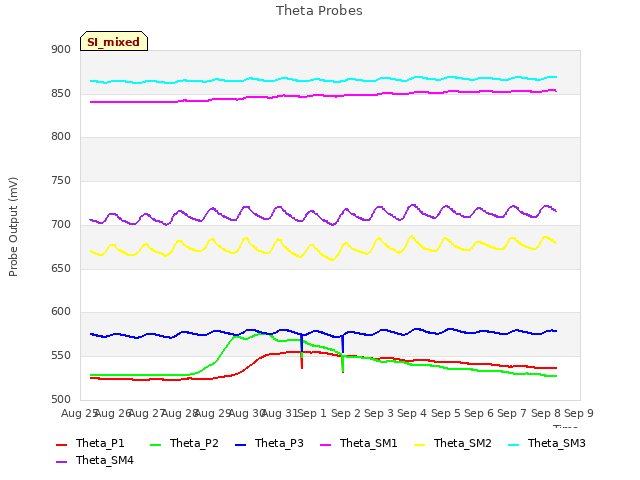Click the Sep 6 x-axis date label
640x480 pixels.
coord(479,413)
